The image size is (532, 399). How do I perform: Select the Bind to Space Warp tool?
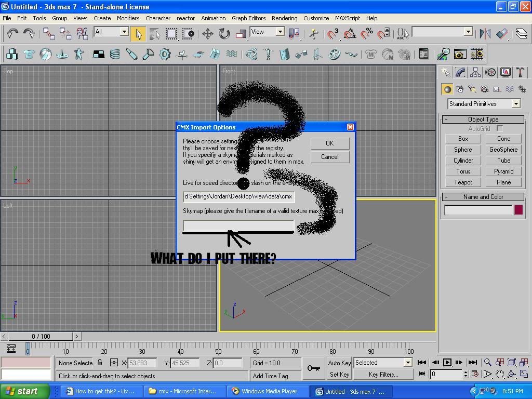point(82,34)
